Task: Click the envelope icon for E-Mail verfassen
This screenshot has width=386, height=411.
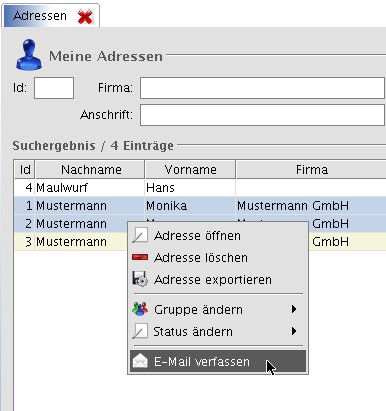Action: pos(140,361)
